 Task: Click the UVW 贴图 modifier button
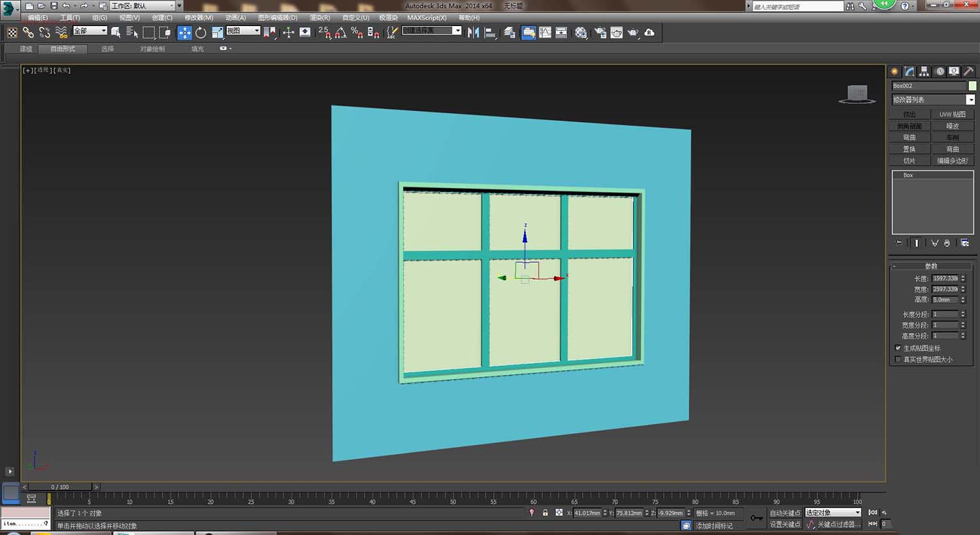pos(952,114)
